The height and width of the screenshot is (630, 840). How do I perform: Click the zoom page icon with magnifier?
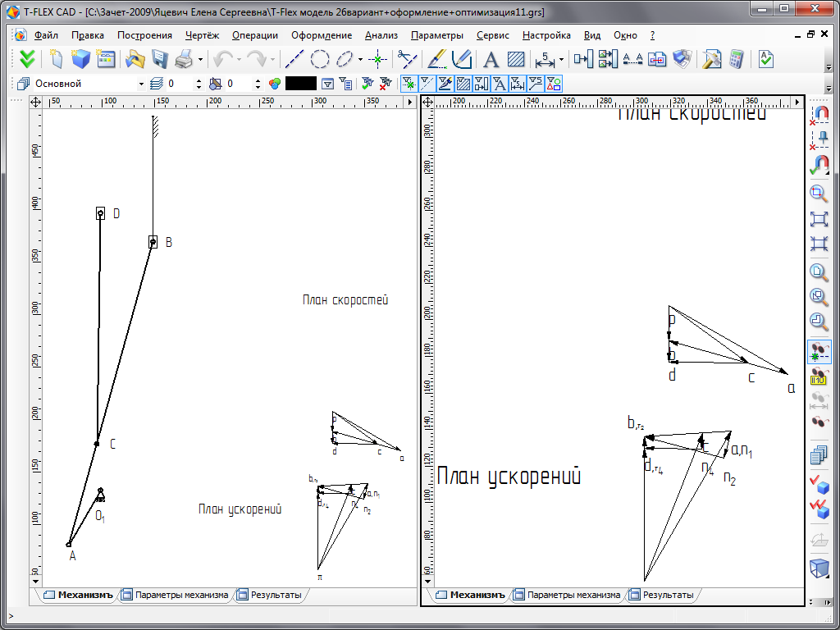tap(819, 271)
